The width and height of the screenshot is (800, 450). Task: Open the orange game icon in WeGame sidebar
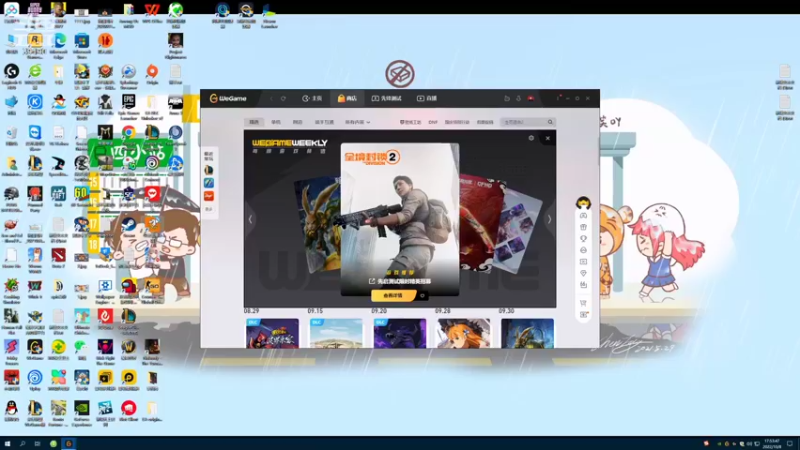pos(209,196)
